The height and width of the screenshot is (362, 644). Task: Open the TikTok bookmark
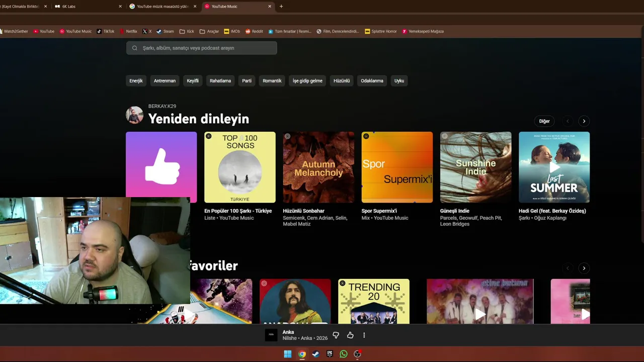click(x=106, y=31)
